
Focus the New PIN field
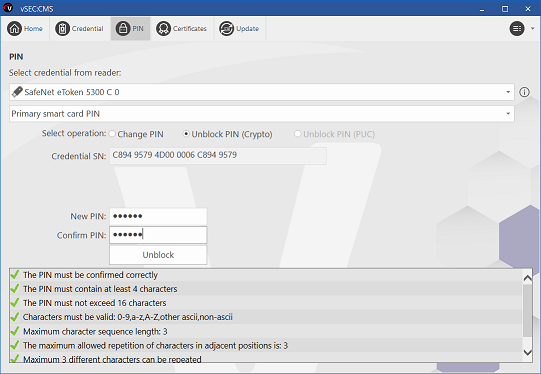point(158,216)
